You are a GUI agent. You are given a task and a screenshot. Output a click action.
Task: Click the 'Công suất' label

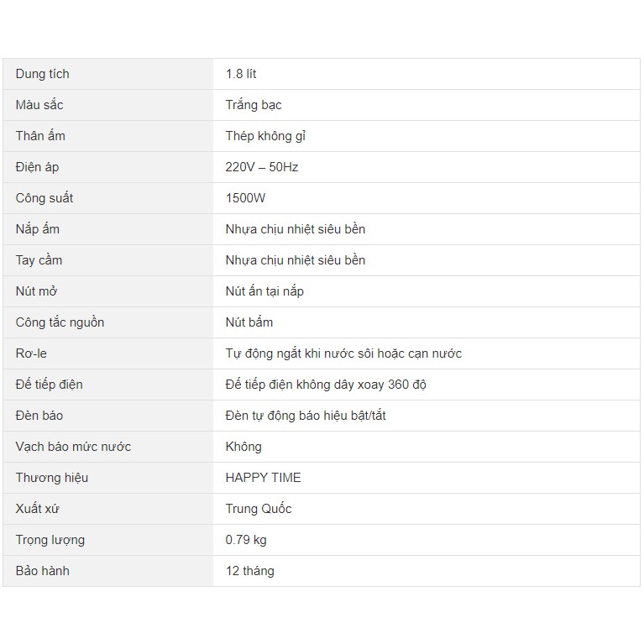coord(45,198)
